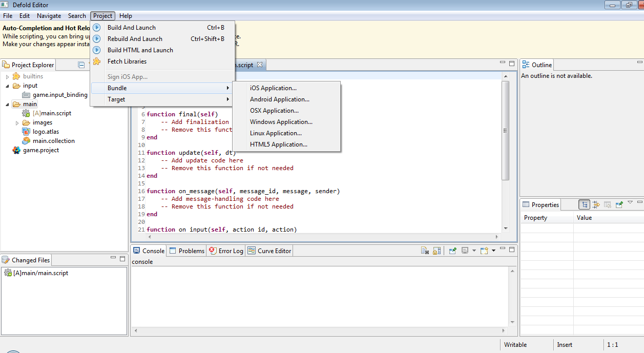Toggle Scroll Lock in the Console
Image resolution: width=644 pixels, height=353 pixels.
point(437,251)
